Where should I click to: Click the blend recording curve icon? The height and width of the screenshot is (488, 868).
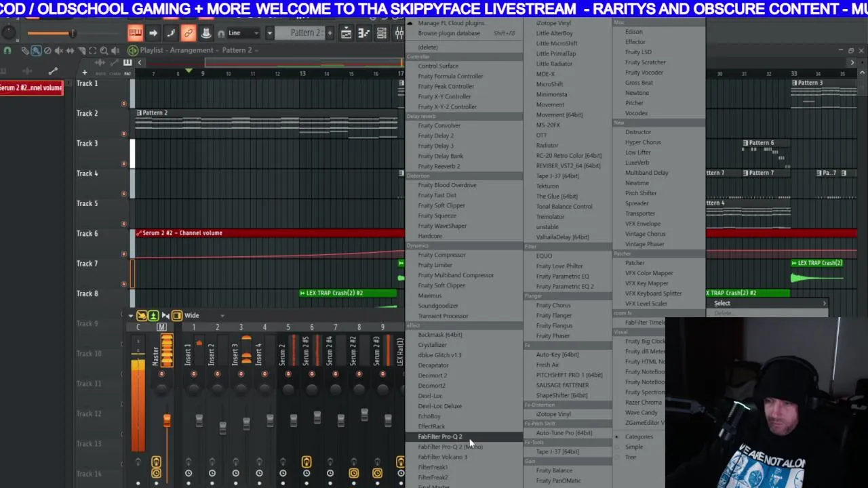click(x=171, y=33)
